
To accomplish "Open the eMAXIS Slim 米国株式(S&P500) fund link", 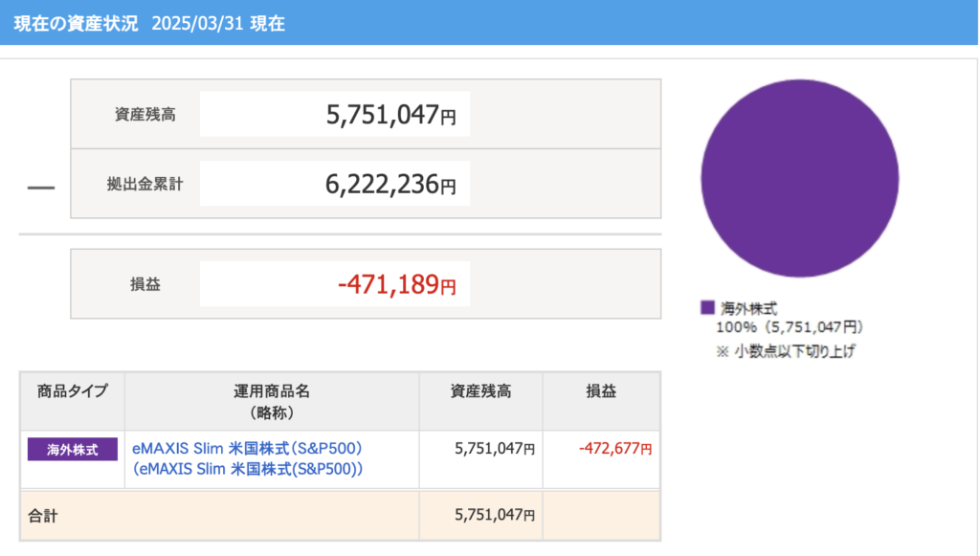I will [x=247, y=448].
